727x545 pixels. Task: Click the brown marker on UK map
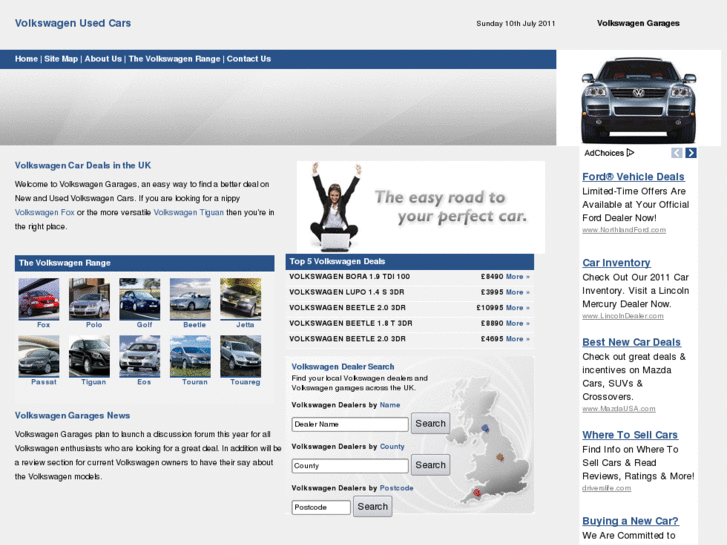point(500,457)
